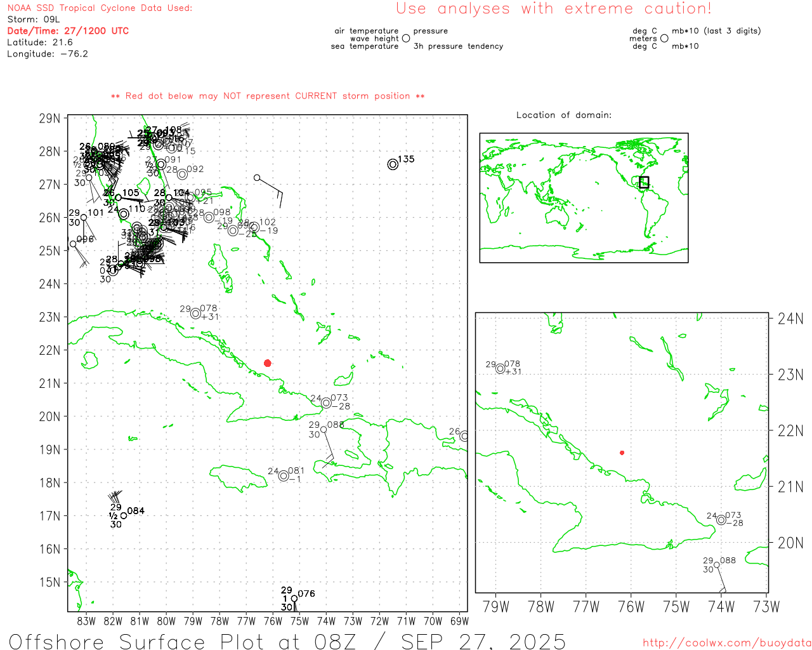Viewport: 812px width, 650px height.
Task: Click the station circle labeled 076
Action: 294,599
